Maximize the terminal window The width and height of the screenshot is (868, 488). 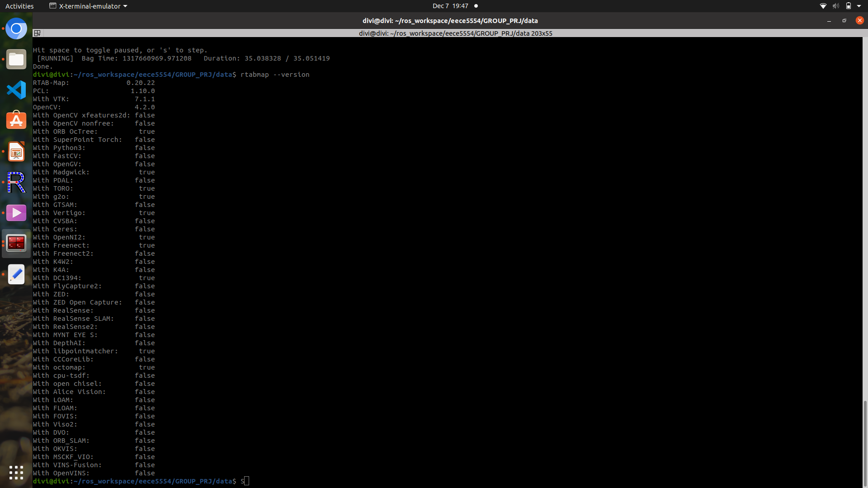click(x=844, y=20)
